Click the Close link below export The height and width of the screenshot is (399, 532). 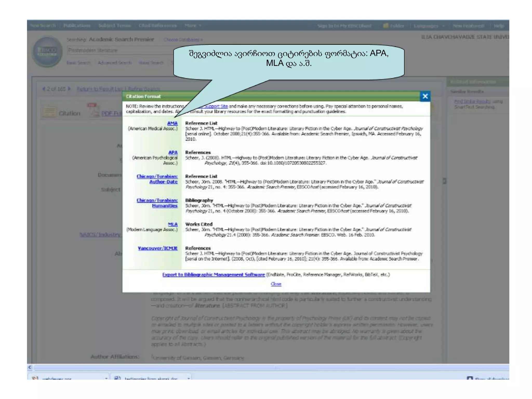coord(276,284)
